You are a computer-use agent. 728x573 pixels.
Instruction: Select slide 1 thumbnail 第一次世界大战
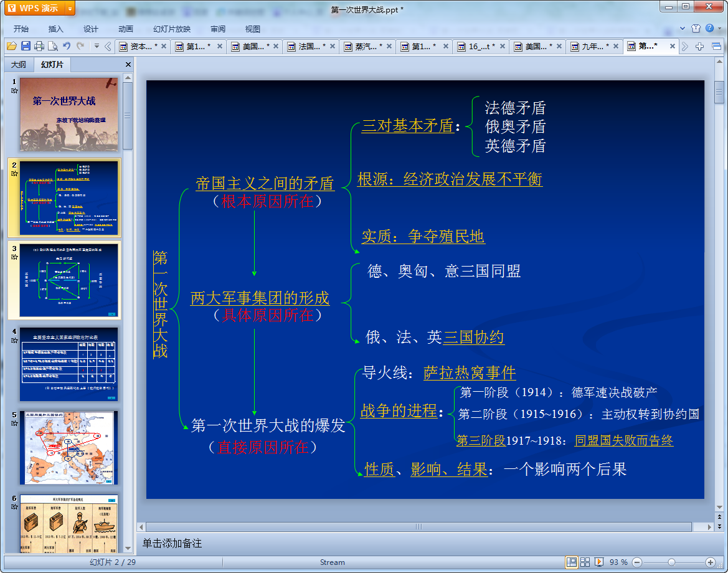(x=69, y=114)
